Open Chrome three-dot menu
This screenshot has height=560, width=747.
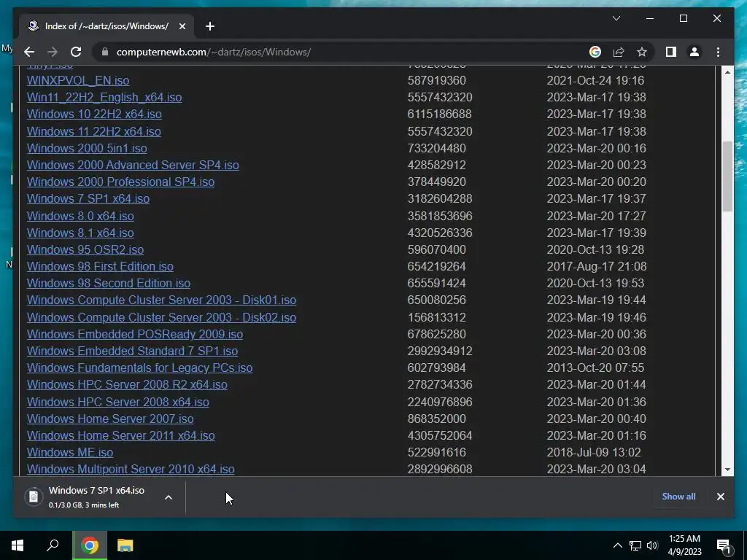(718, 52)
